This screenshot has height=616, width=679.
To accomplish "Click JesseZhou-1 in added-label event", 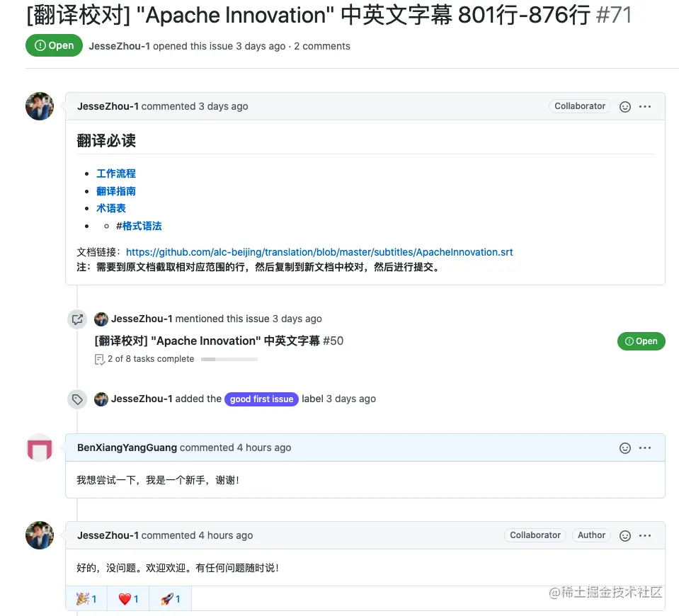I will tap(142, 399).
